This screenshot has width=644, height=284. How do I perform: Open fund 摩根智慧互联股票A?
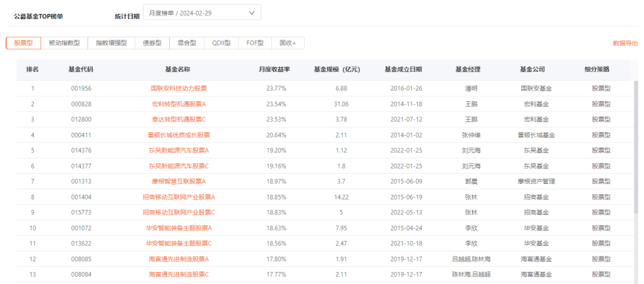click(x=179, y=182)
